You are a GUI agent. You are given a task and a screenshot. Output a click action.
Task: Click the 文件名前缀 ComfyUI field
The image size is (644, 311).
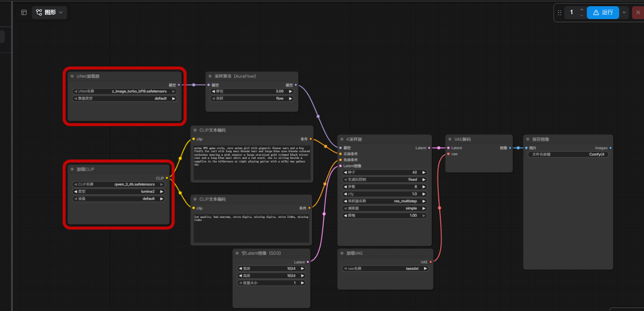(568, 154)
